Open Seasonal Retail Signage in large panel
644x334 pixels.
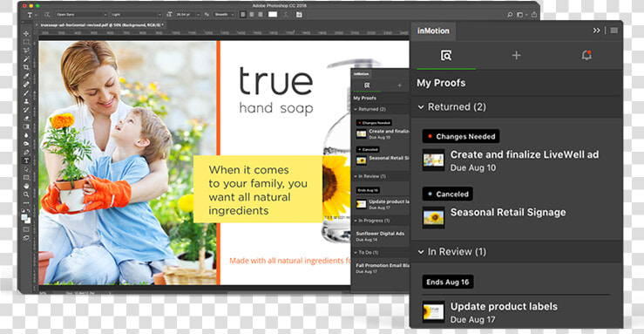click(508, 212)
